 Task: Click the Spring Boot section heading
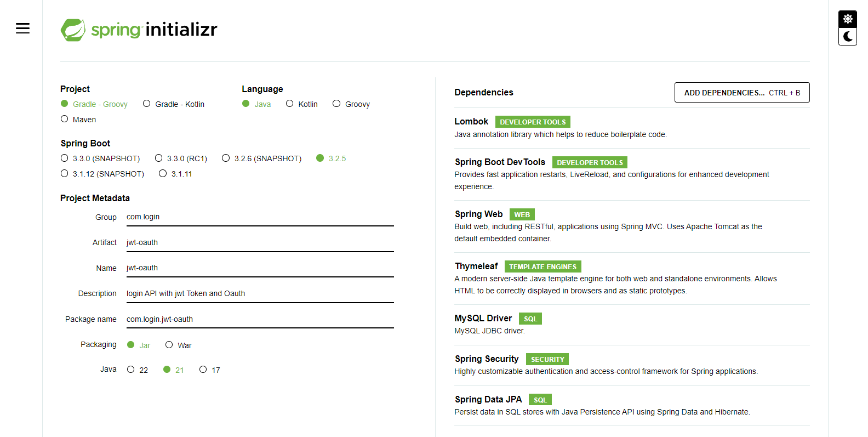pyautogui.click(x=85, y=144)
